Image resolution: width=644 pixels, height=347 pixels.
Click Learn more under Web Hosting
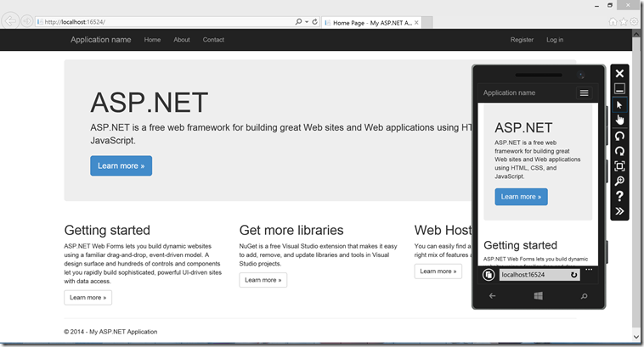coord(438,271)
